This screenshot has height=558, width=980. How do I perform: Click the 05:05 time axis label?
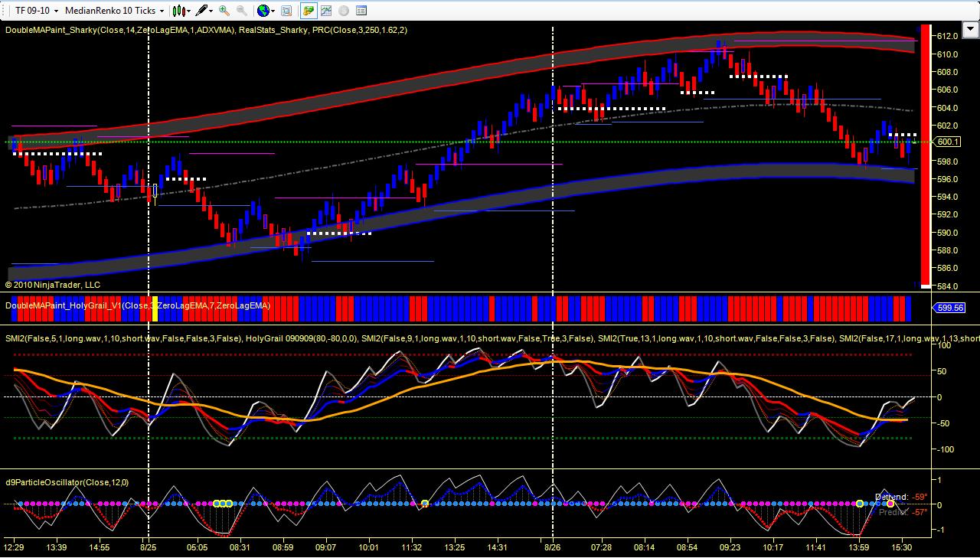coord(197,547)
